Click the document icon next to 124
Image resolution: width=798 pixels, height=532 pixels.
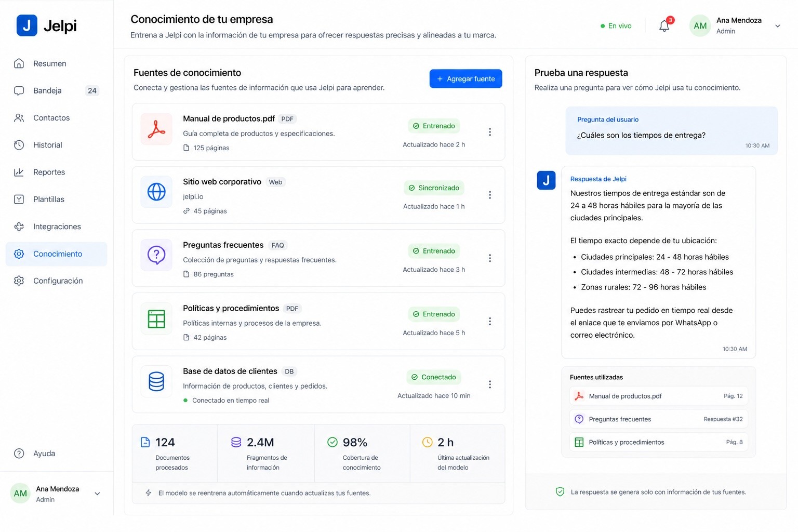click(145, 442)
